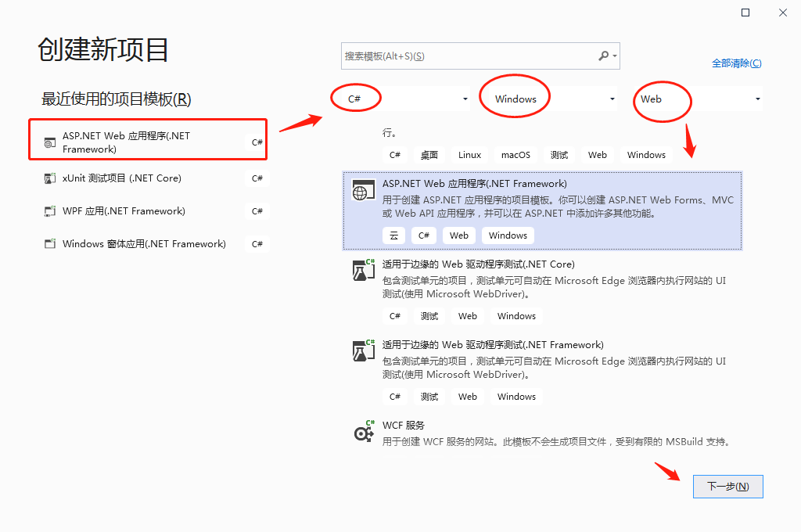Select recent Windows 窗体应用(.NET Framework)
The height and width of the screenshot is (532, 801).
(155, 244)
